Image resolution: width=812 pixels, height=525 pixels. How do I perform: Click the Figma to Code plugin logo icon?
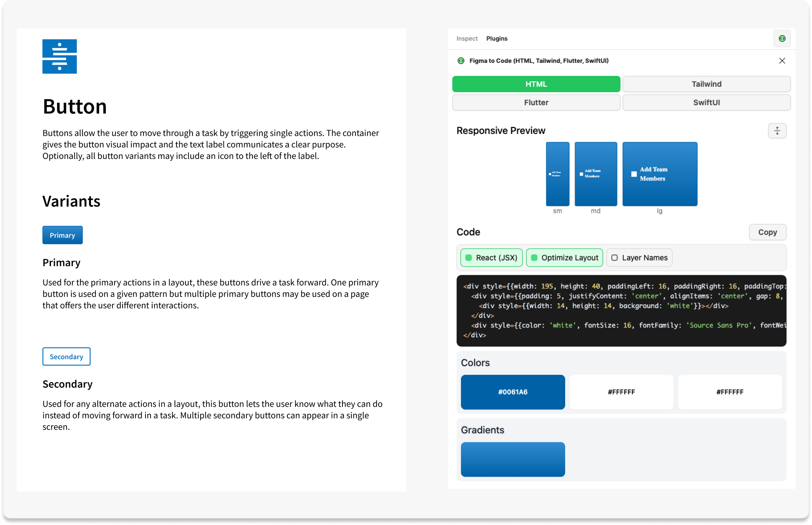coord(461,61)
